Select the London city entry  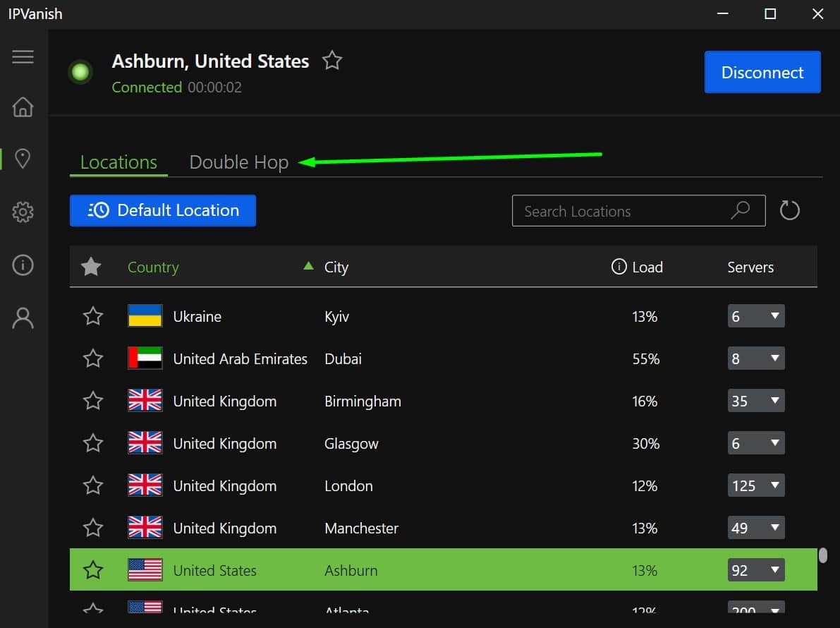348,485
